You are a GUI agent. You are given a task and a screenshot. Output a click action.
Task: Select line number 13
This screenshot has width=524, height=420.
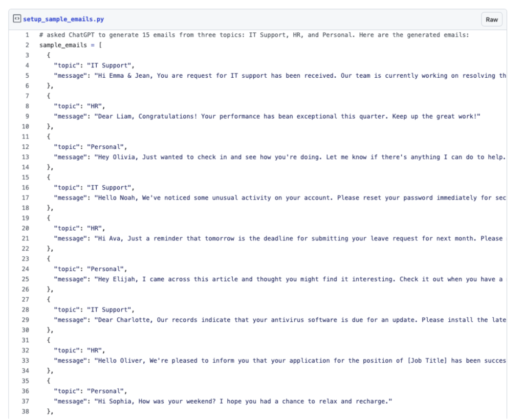(26, 157)
